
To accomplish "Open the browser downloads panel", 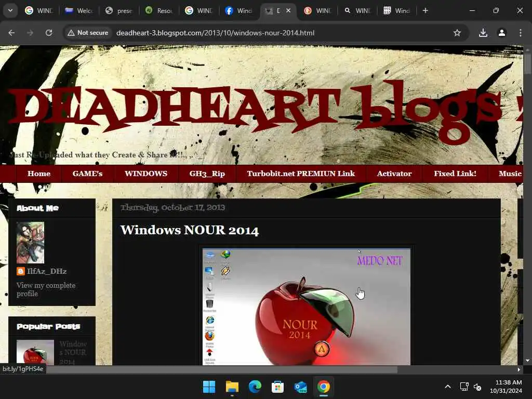I will [x=483, y=33].
